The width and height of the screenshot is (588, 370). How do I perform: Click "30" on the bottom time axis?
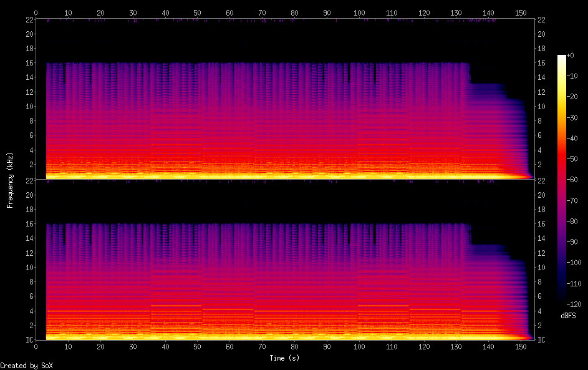pyautogui.click(x=133, y=347)
